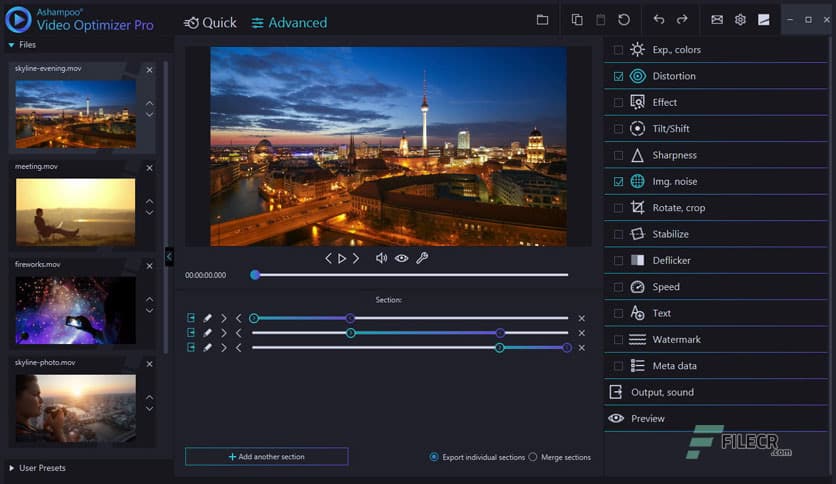Image resolution: width=836 pixels, height=484 pixels.
Task: Enable the Exp., colors checkbox
Action: pyautogui.click(x=618, y=50)
